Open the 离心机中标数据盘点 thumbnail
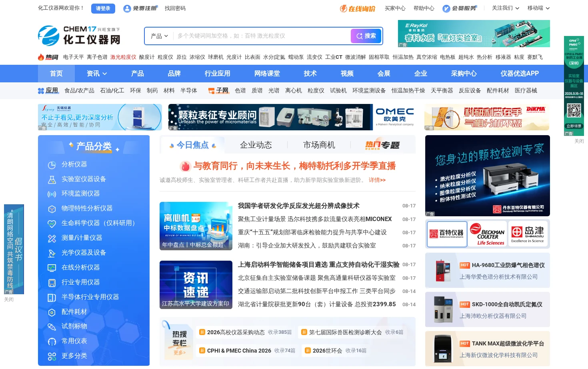 196,226
